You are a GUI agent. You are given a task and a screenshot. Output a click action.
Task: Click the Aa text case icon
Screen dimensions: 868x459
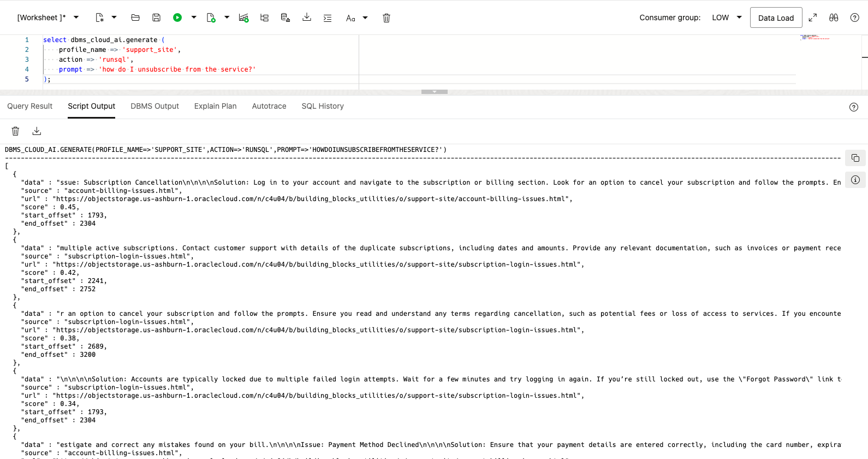(350, 17)
